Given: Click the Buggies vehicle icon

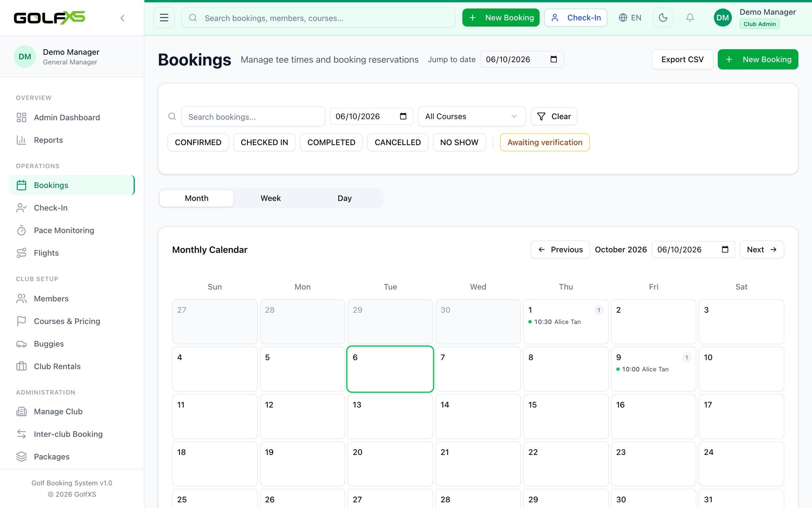Looking at the screenshot, I should click(x=21, y=344).
